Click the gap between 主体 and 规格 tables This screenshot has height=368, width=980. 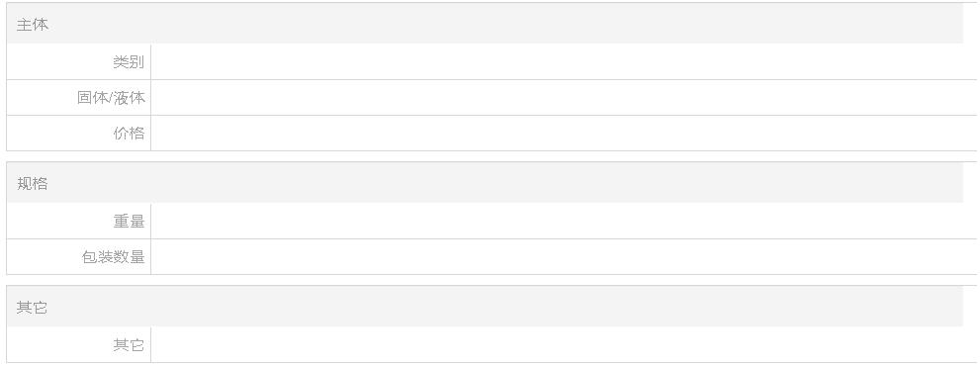[491, 156]
